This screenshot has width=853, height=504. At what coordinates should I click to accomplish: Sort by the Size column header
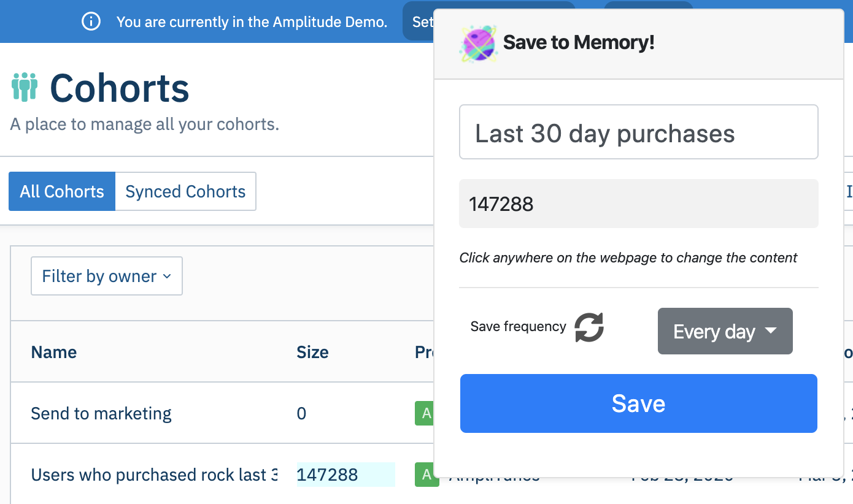[312, 353]
